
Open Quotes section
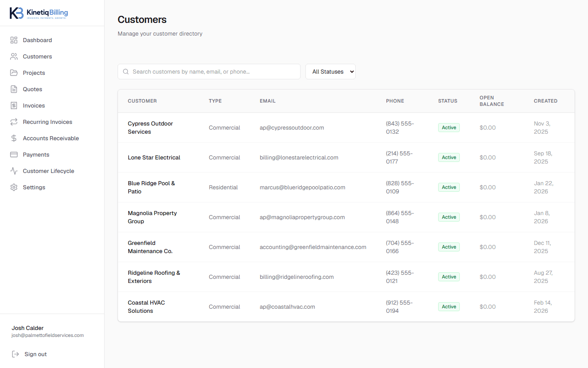pos(52,89)
